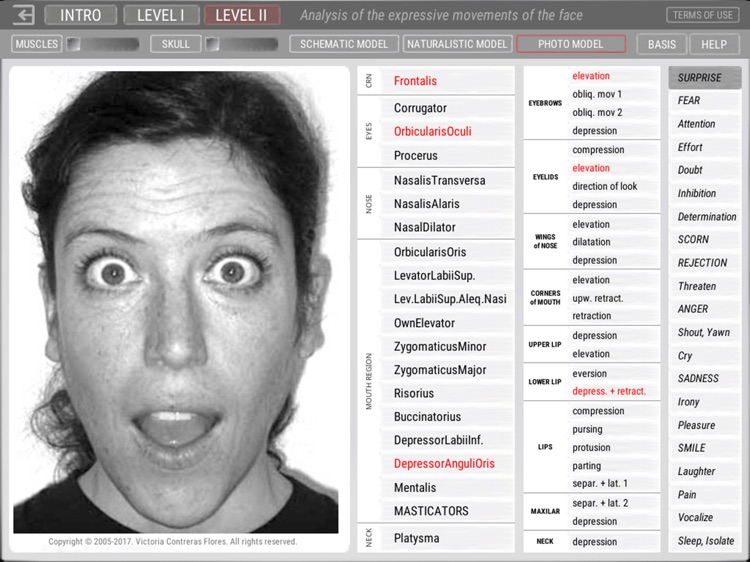Select wings of nose dilatation
Viewport: 750px width, 562px height.
[x=614, y=242]
